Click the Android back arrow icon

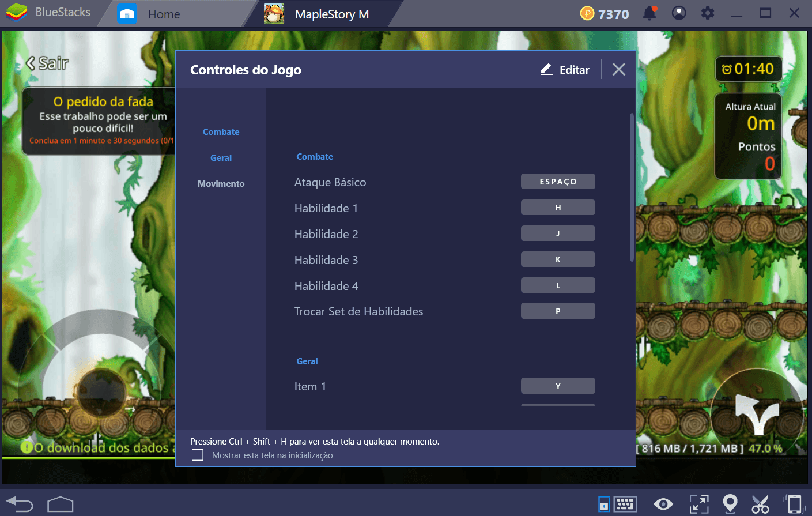[20, 504]
